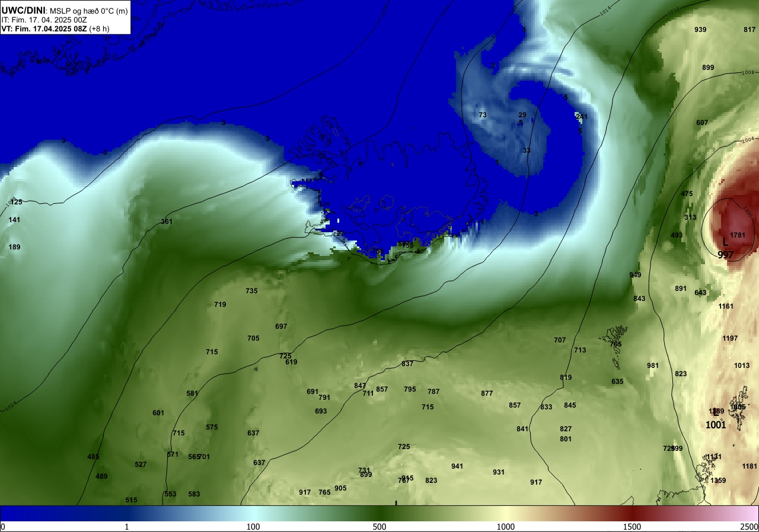The height and width of the screenshot is (532, 759).
Task: Click the 73 height value
Action: pos(483,115)
